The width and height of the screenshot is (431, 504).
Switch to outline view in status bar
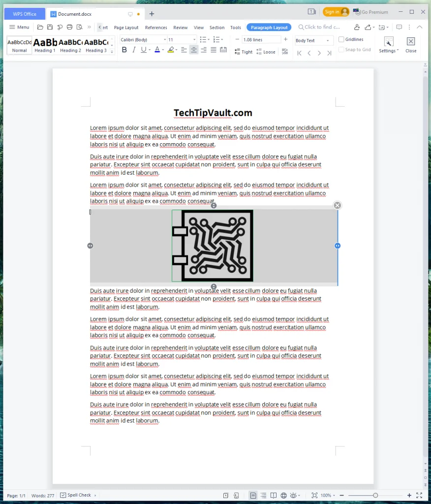264,495
